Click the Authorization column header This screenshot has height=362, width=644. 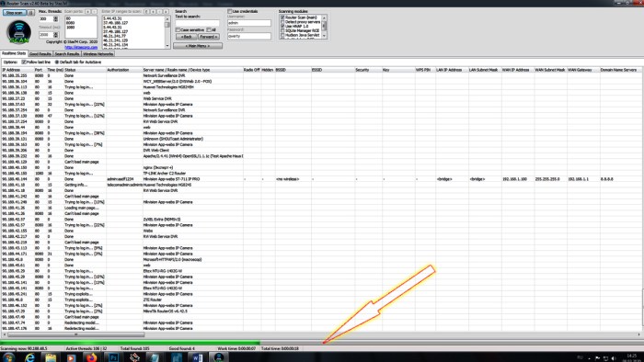click(124, 70)
